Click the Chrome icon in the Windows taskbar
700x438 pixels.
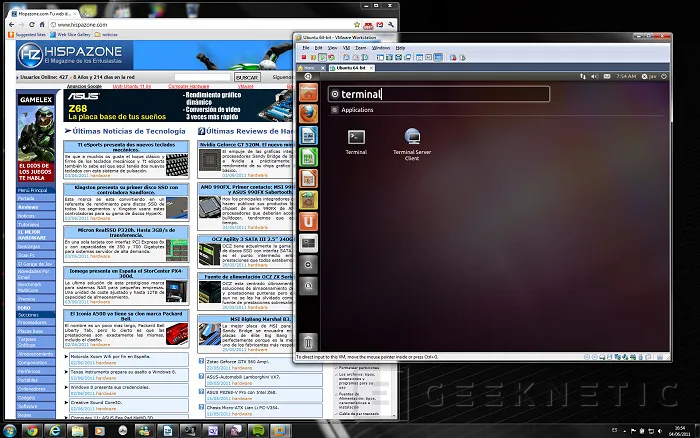click(32, 431)
